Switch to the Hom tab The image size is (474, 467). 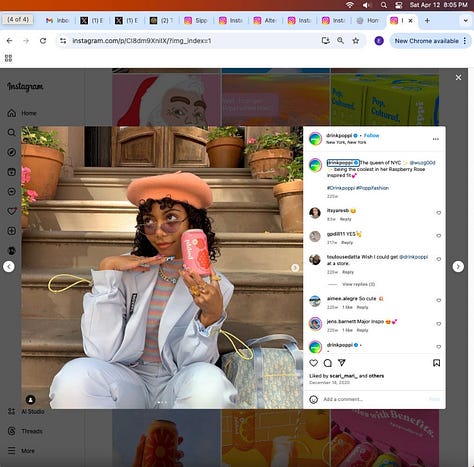368,21
